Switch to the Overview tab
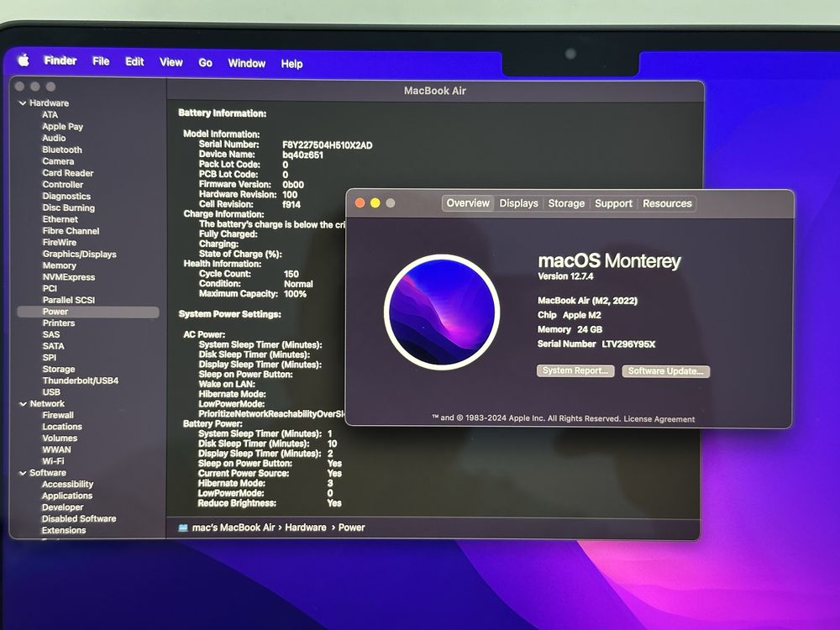Image resolution: width=840 pixels, height=630 pixels. (x=468, y=203)
